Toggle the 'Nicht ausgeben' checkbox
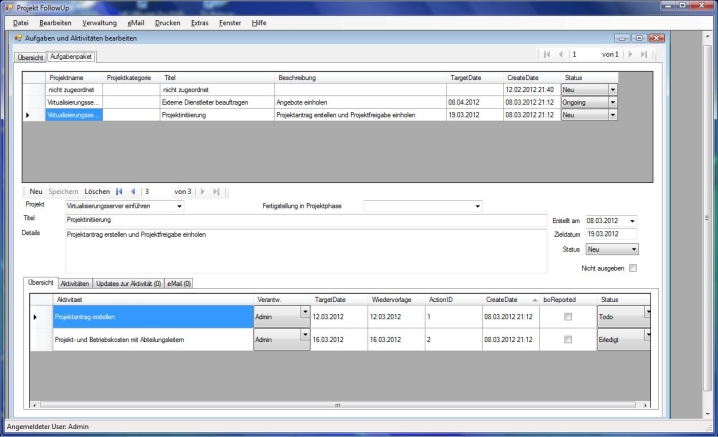 pos(631,268)
